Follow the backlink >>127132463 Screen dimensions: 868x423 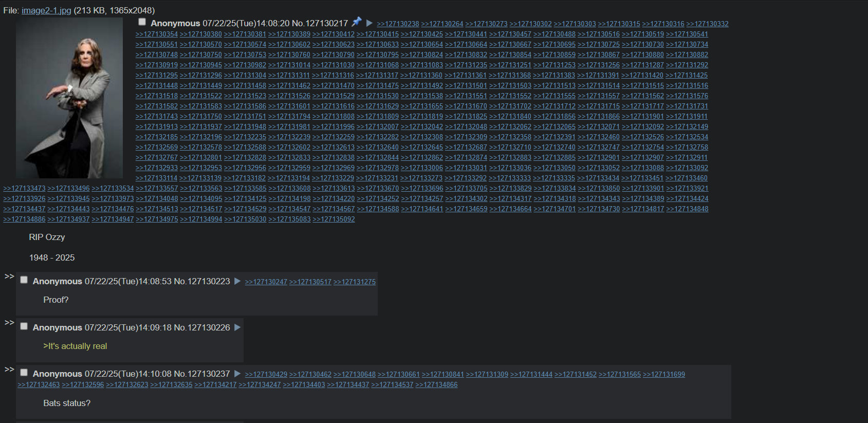(39, 385)
